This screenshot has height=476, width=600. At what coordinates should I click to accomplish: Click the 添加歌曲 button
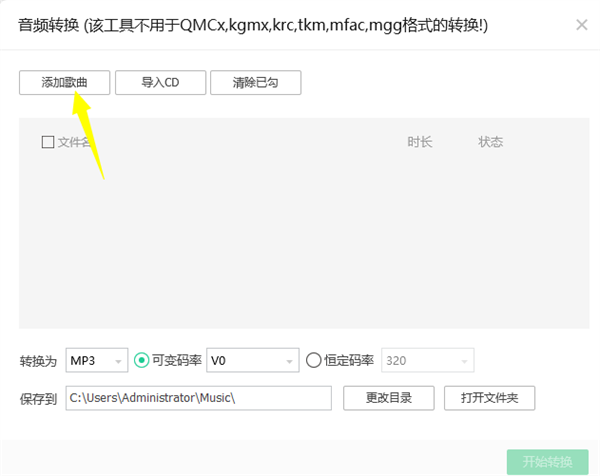click(64, 82)
